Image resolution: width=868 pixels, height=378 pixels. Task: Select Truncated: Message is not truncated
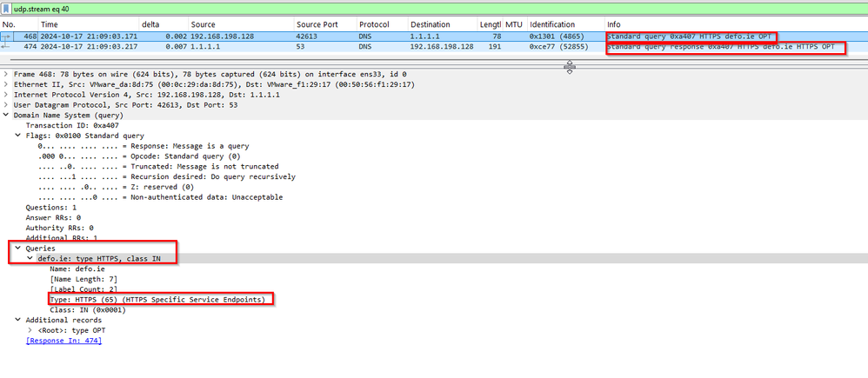[x=158, y=167]
